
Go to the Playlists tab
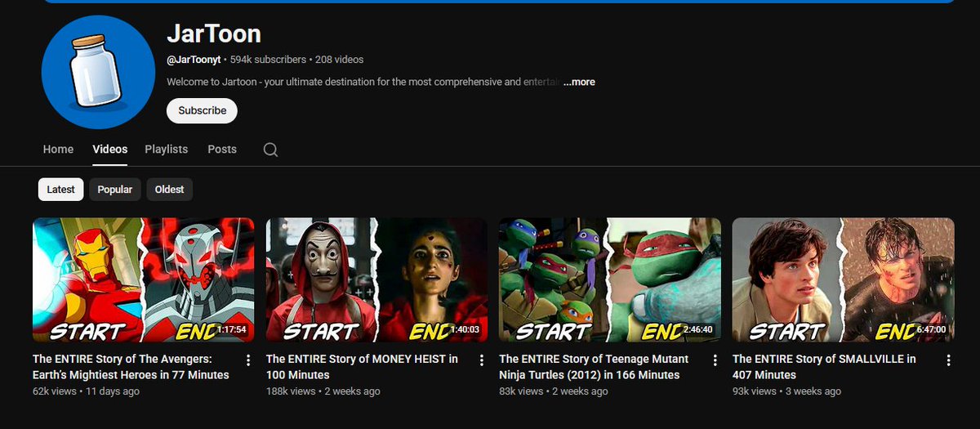coord(167,150)
